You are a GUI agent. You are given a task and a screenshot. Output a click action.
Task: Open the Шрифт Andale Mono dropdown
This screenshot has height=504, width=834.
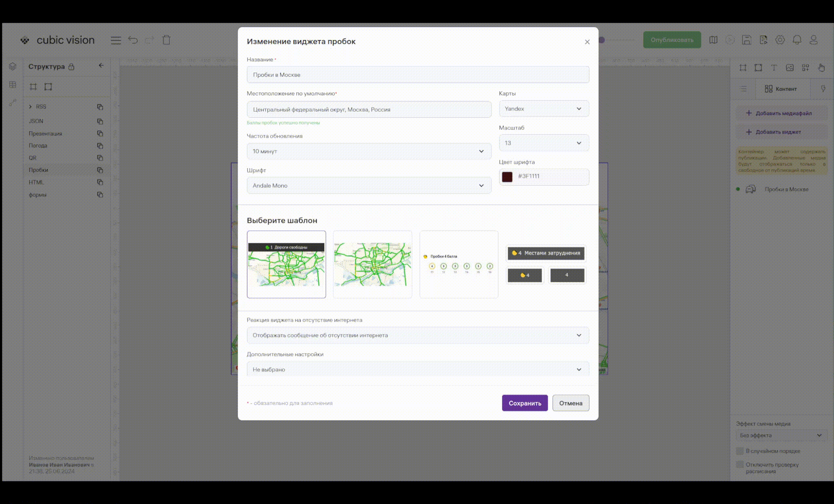click(x=369, y=186)
